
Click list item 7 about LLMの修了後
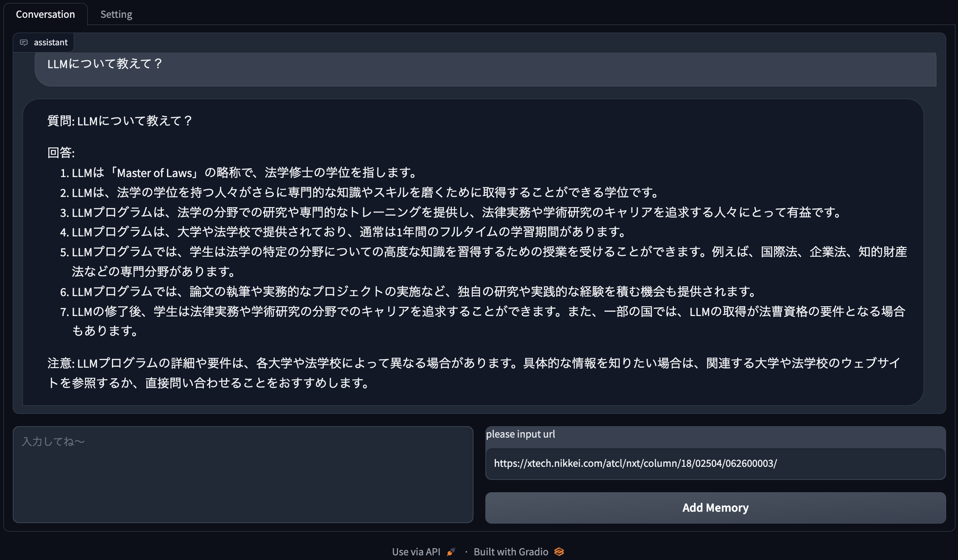[x=487, y=312]
